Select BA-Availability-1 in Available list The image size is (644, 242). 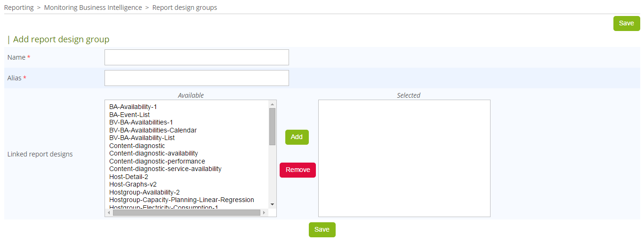[133, 107]
